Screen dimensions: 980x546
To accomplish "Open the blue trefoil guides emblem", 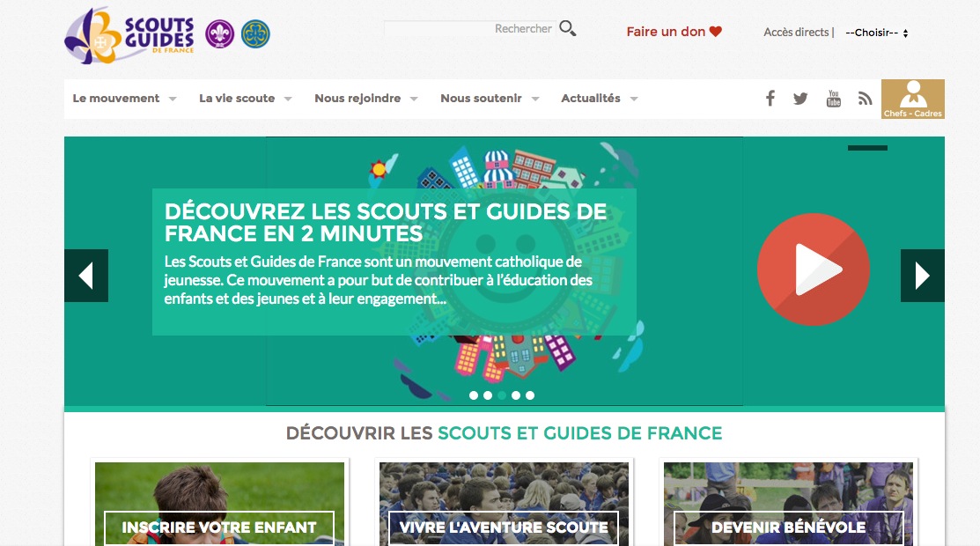I will [x=255, y=33].
